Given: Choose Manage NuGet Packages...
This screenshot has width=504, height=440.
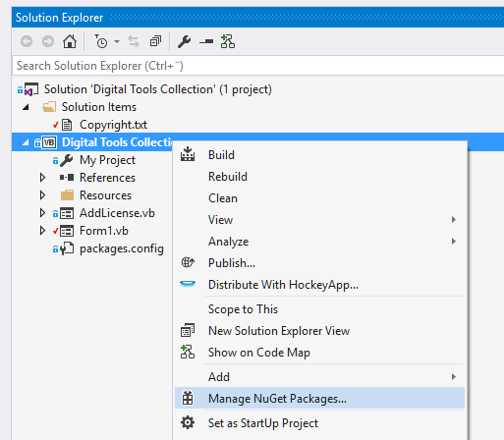Looking at the screenshot, I should click(x=319, y=398).
